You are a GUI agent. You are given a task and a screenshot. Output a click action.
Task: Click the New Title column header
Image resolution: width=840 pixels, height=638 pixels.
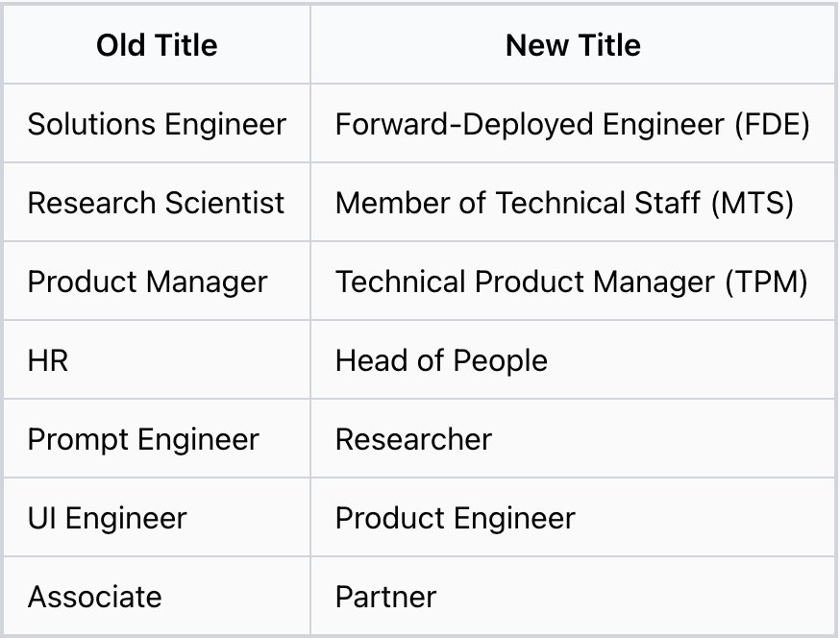point(573,45)
